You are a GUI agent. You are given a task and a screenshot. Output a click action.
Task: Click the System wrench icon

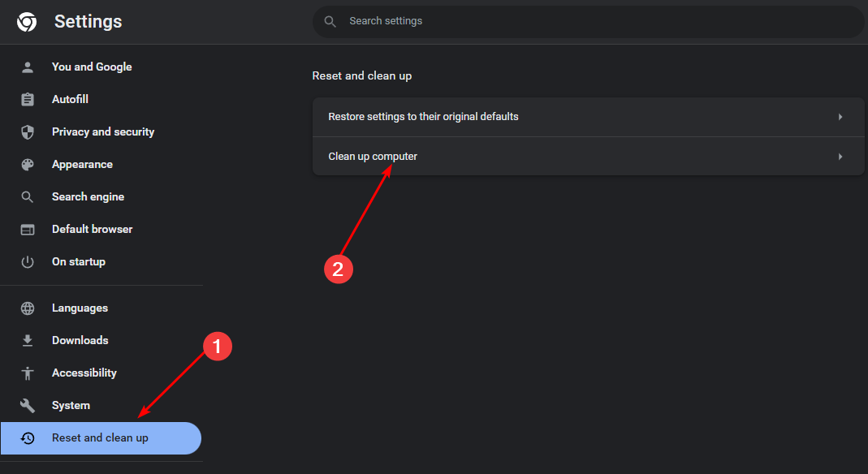[x=28, y=406]
